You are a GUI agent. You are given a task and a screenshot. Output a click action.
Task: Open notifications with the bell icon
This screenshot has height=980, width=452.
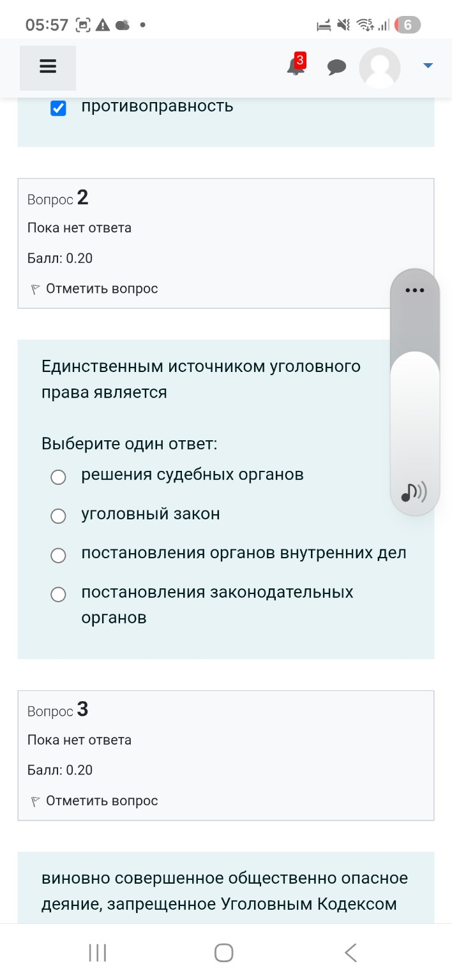[294, 68]
